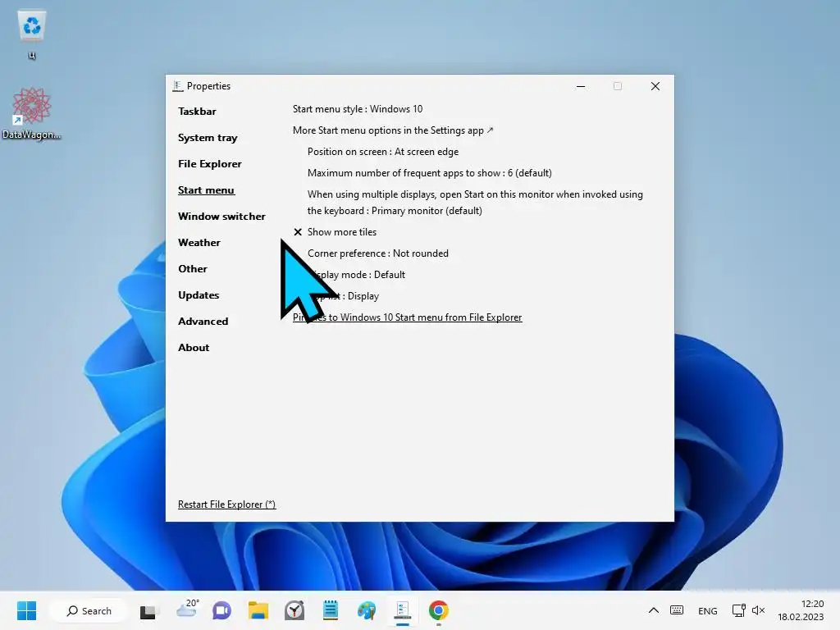Open Window switcher settings
Screen dimensions: 840x630
(221, 217)
